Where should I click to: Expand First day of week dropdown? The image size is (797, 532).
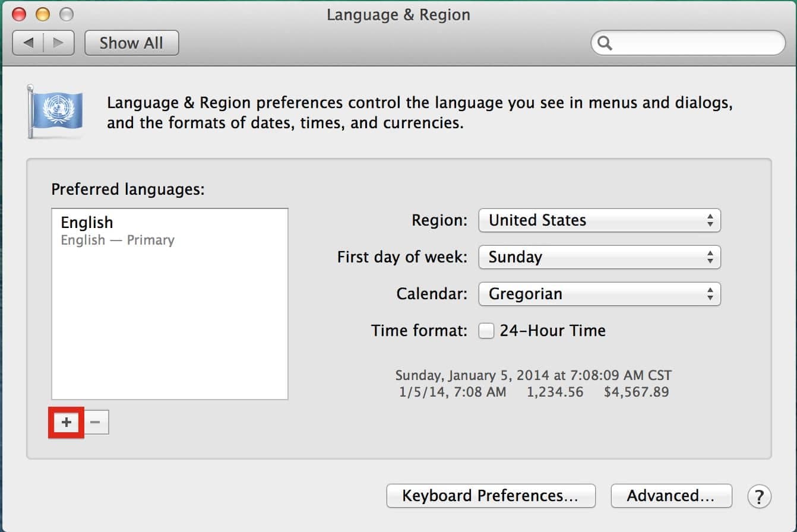click(599, 257)
